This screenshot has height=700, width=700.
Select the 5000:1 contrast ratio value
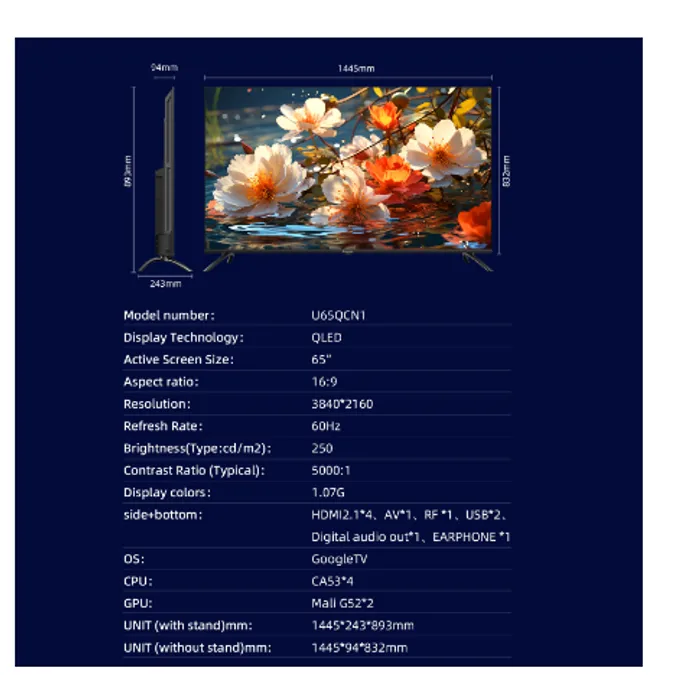click(329, 470)
